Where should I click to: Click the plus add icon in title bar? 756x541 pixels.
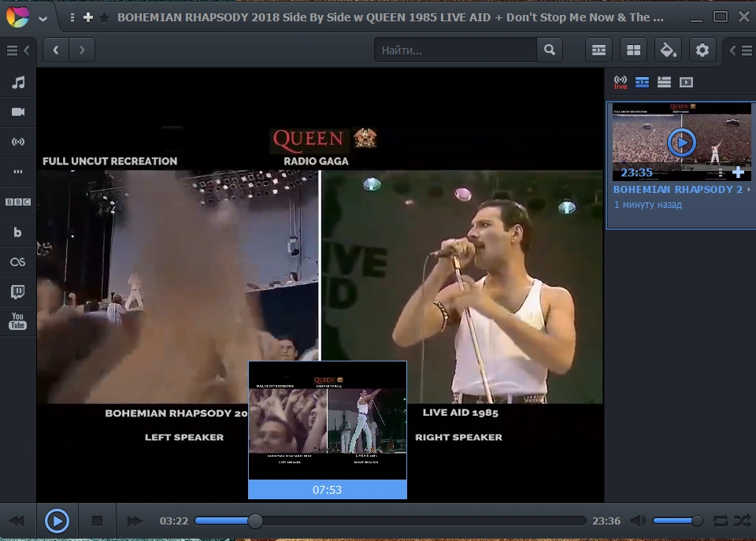click(87, 18)
